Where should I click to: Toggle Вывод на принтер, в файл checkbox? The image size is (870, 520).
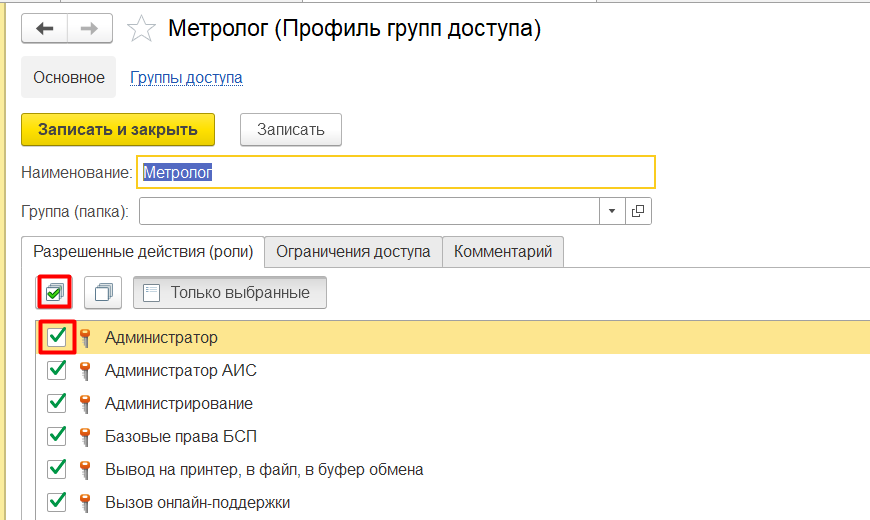[57, 469]
